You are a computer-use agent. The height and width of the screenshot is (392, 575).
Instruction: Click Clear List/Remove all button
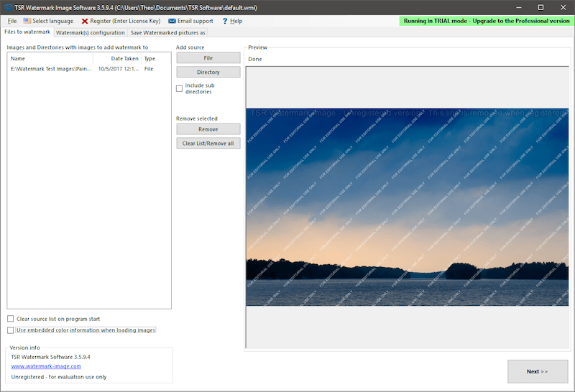[x=208, y=144]
